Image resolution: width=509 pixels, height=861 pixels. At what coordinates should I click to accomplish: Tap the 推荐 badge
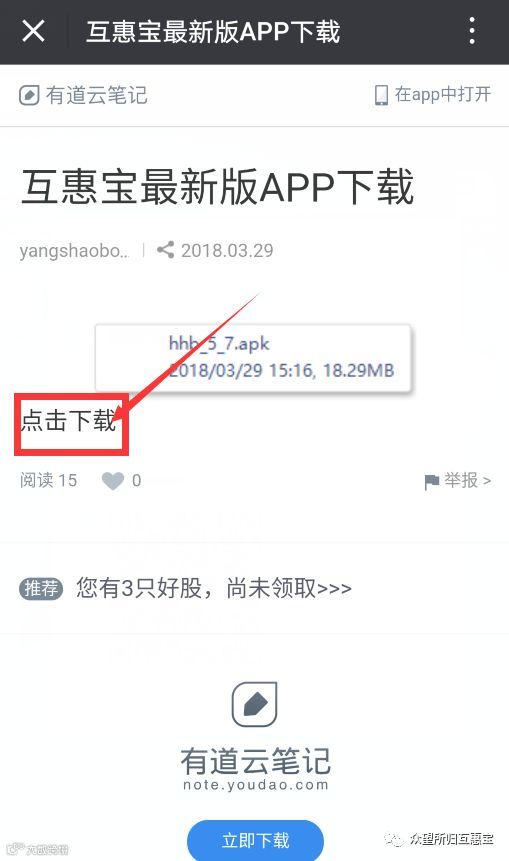click(42, 589)
